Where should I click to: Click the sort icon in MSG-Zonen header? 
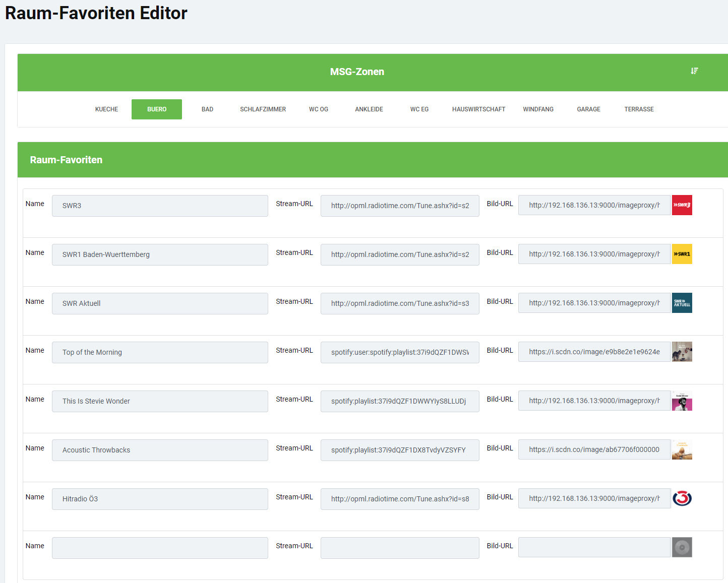click(x=694, y=71)
